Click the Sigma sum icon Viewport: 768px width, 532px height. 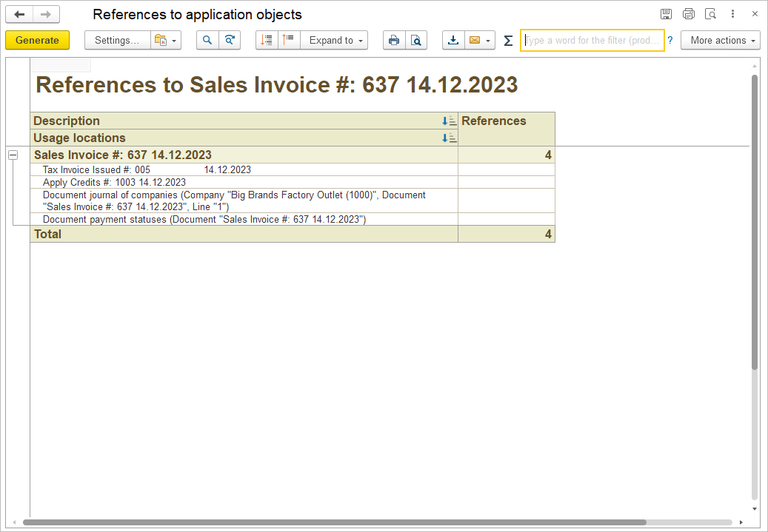coord(508,41)
